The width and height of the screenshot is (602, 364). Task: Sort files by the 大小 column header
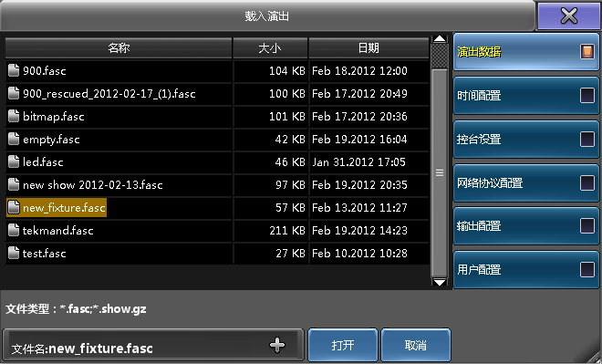coord(270,48)
